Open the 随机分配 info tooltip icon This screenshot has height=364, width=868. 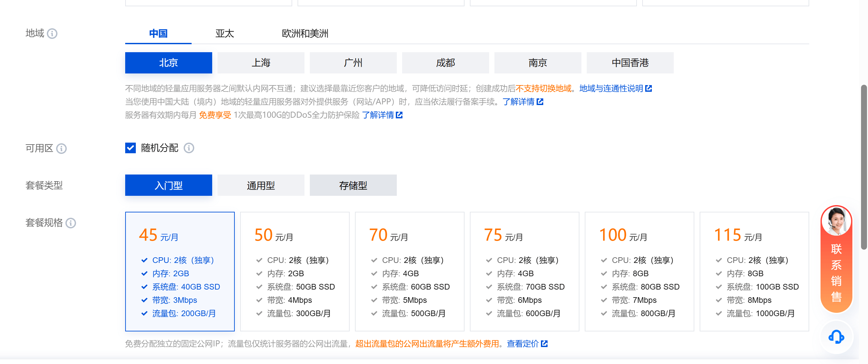pos(189,148)
